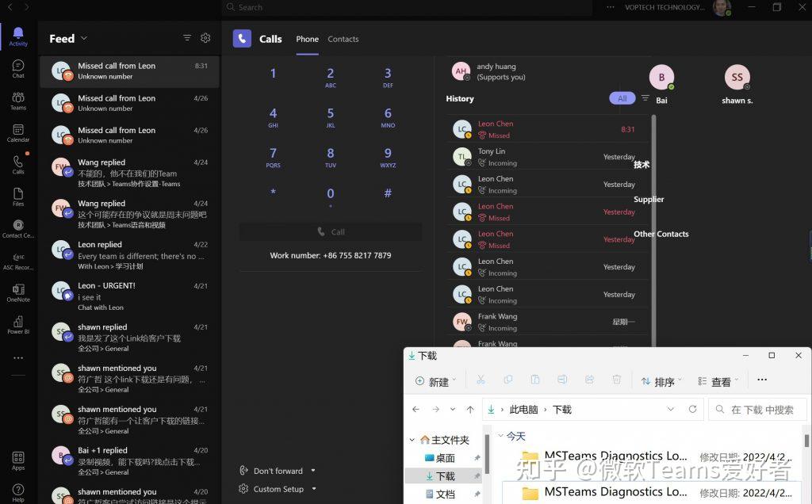Show more apps with the sidebar ellipsis
The width and height of the screenshot is (812, 504).
pos(18,358)
